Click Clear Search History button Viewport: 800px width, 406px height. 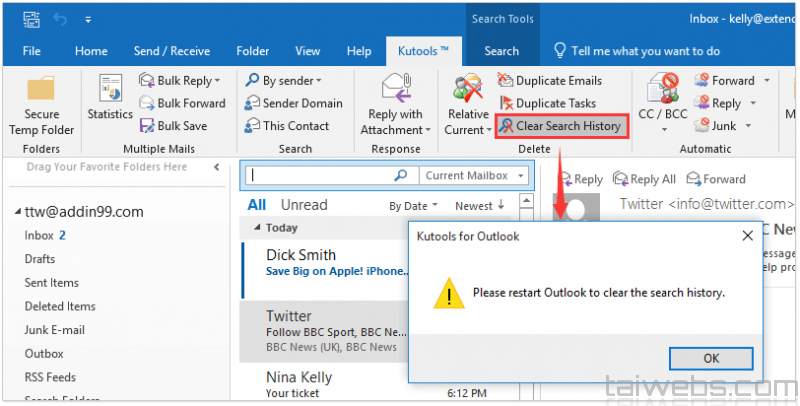coord(561,126)
